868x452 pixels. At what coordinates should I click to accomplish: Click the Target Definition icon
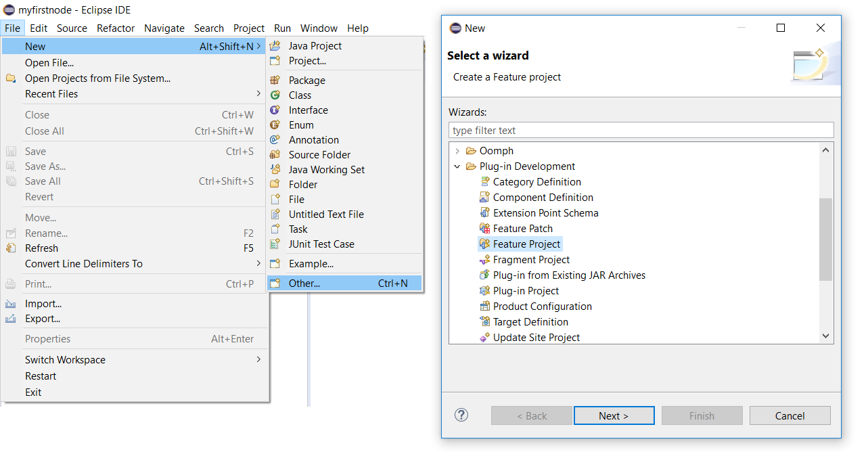click(x=484, y=322)
